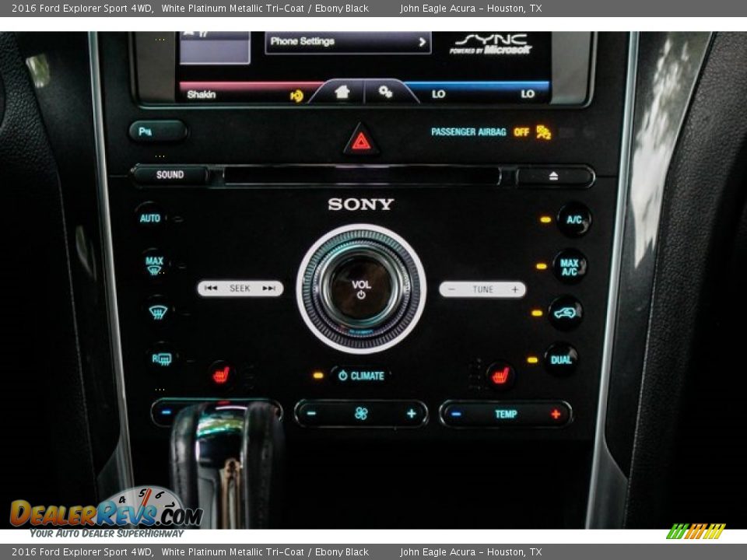The height and width of the screenshot is (560, 747).
Task: Decrease passenger temperature with blue minus
Action: (456, 414)
